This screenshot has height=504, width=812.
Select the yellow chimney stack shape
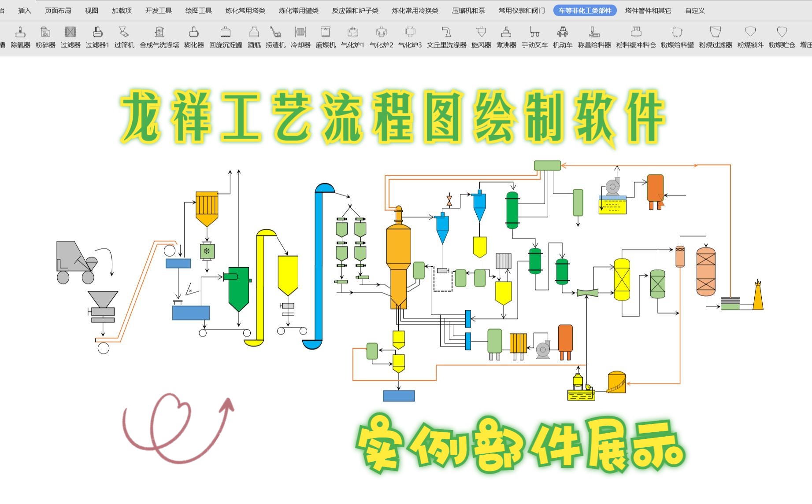(x=758, y=295)
